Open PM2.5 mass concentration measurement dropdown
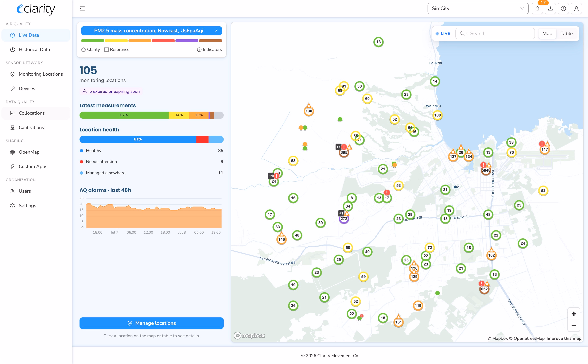The height and width of the screenshot is (364, 588). tap(151, 31)
